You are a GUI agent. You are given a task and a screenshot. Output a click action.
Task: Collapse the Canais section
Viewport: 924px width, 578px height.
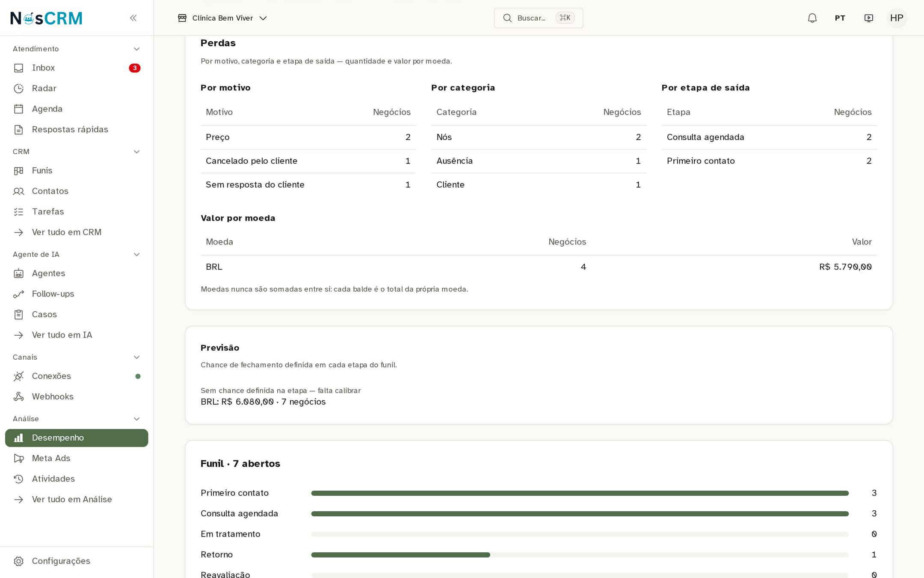tap(136, 357)
